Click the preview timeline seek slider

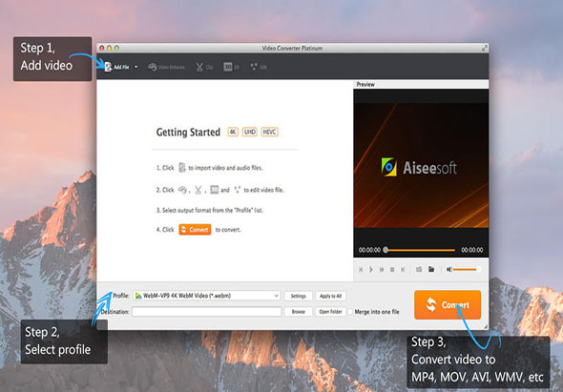[x=420, y=250]
